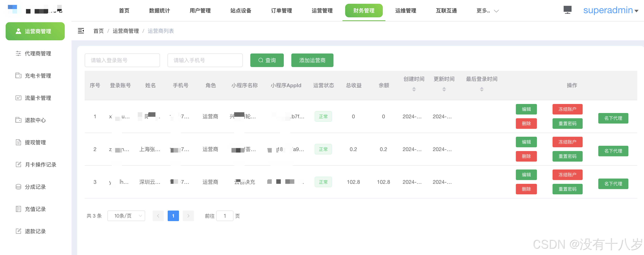Open 充电卡管理 in sidebar

[x=38, y=76]
